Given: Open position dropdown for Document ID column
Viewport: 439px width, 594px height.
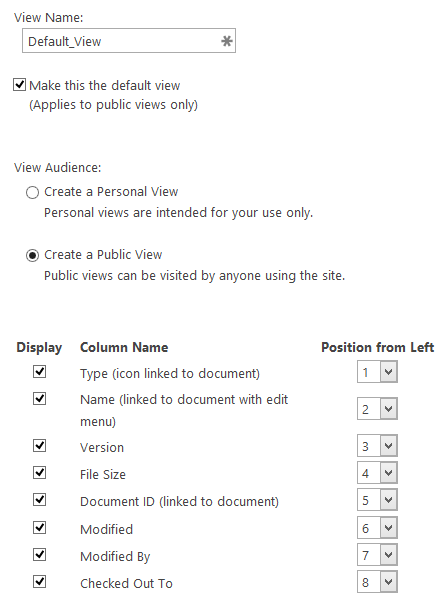Looking at the screenshot, I should point(377,500).
